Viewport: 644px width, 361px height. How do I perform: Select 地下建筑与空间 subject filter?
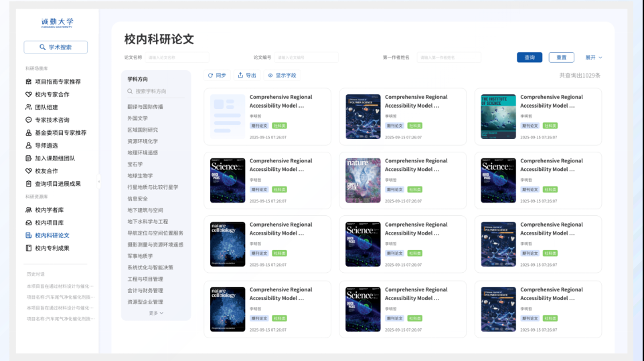[145, 210]
